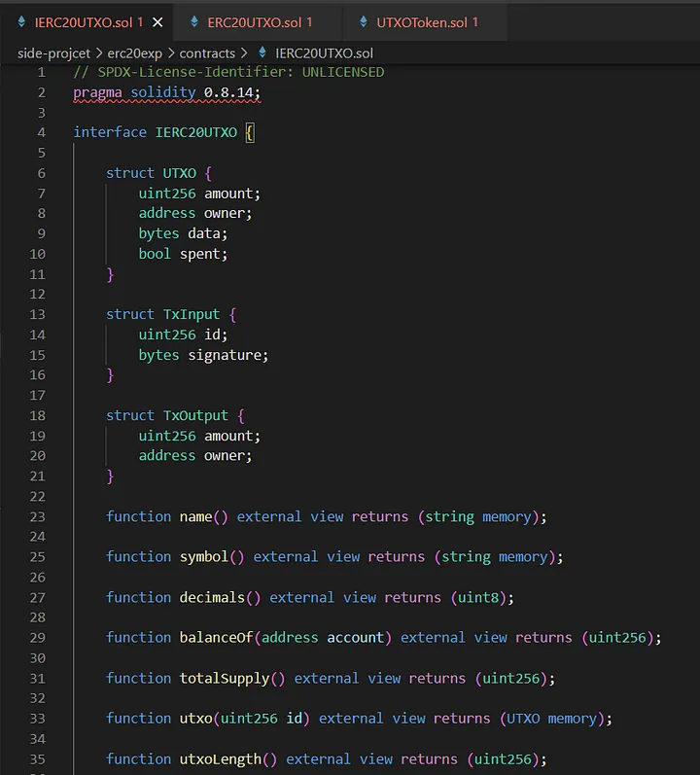Screen dimensions: 700x775
Task: Click the utxoLength function name
Action: click(222, 758)
